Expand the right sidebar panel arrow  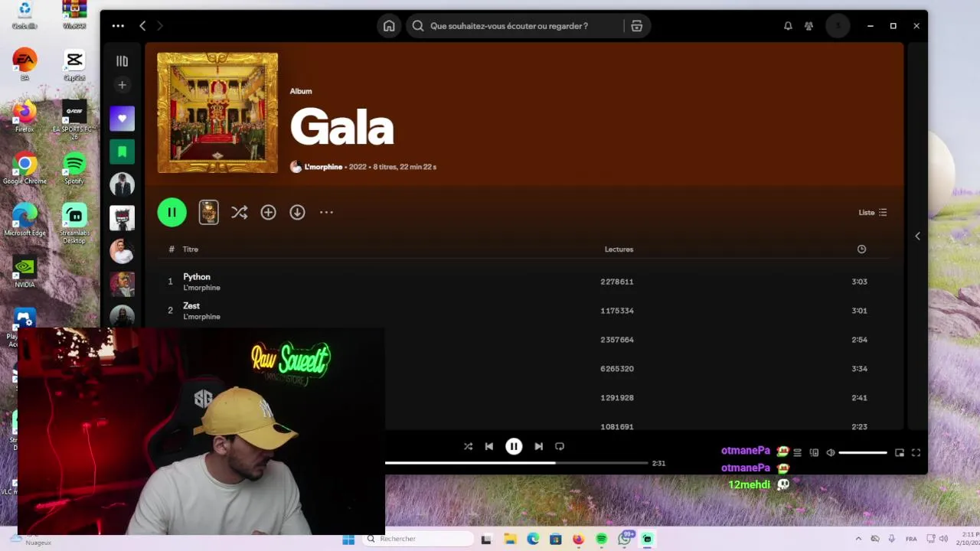(x=917, y=236)
